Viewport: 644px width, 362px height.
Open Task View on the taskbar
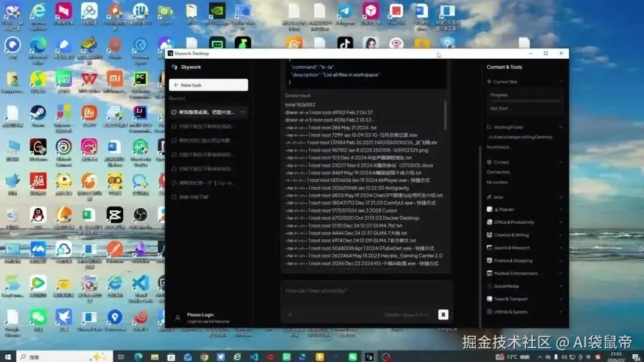tap(121, 357)
